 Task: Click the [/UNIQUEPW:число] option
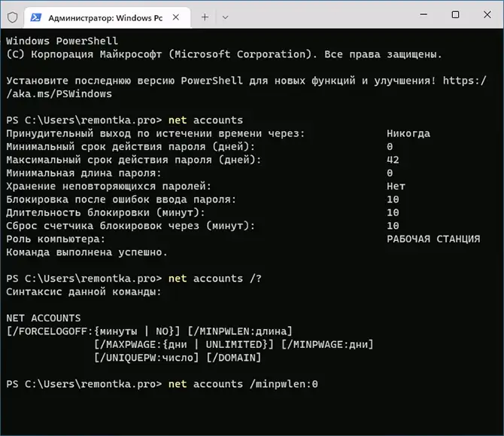pos(146,358)
